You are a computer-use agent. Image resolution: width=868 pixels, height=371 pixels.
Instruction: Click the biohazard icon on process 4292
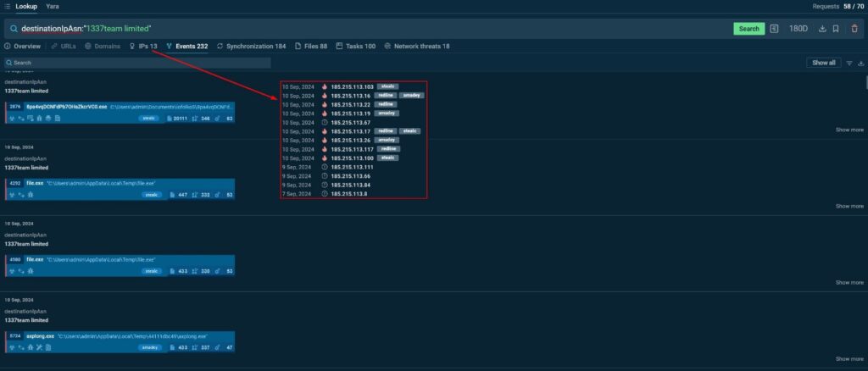12,195
